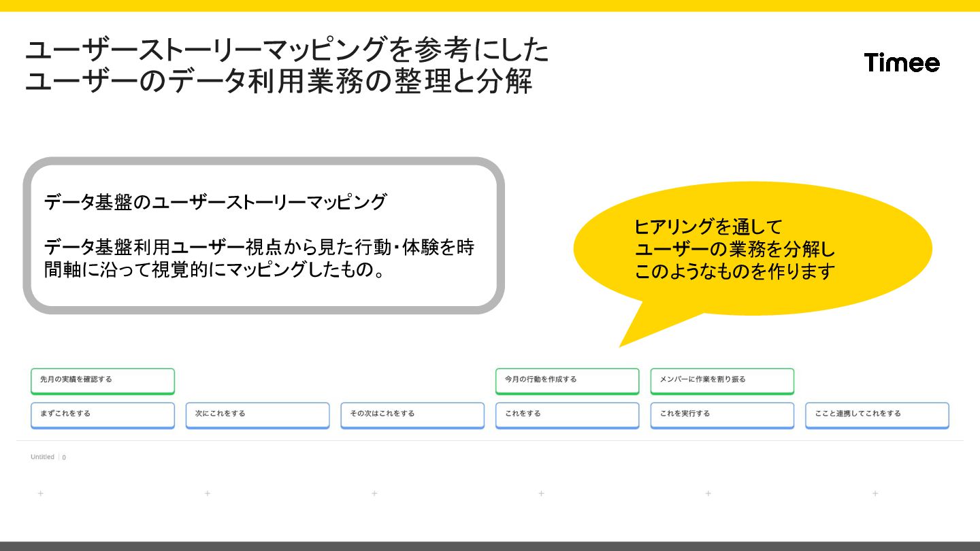Open the これをする blue card
The width and height of the screenshot is (980, 551).
click(568, 415)
